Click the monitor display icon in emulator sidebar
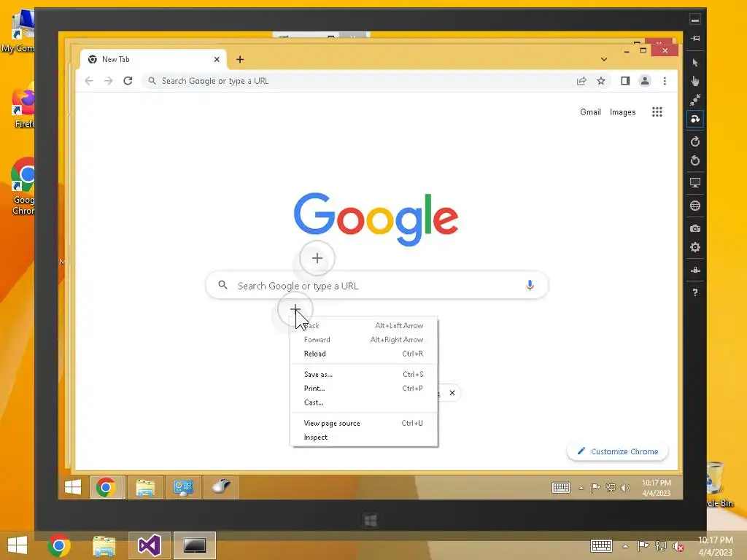This screenshot has height=560, width=747. tap(695, 183)
